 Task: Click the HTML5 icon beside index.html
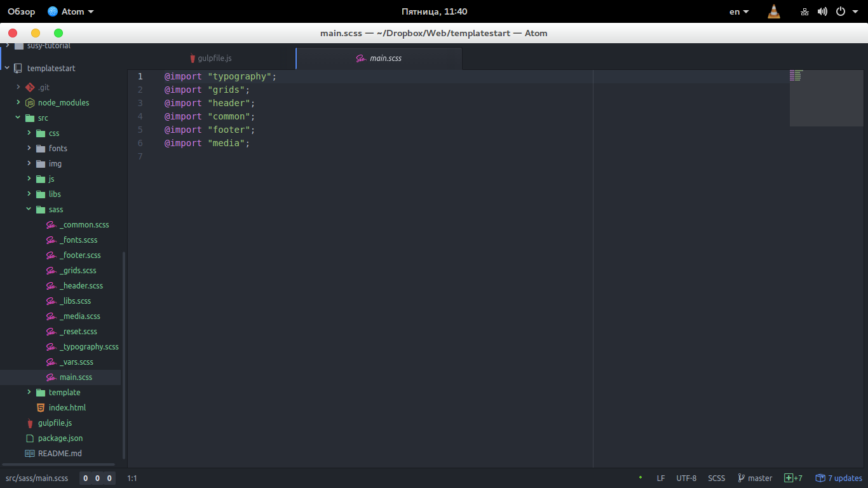tap(41, 408)
